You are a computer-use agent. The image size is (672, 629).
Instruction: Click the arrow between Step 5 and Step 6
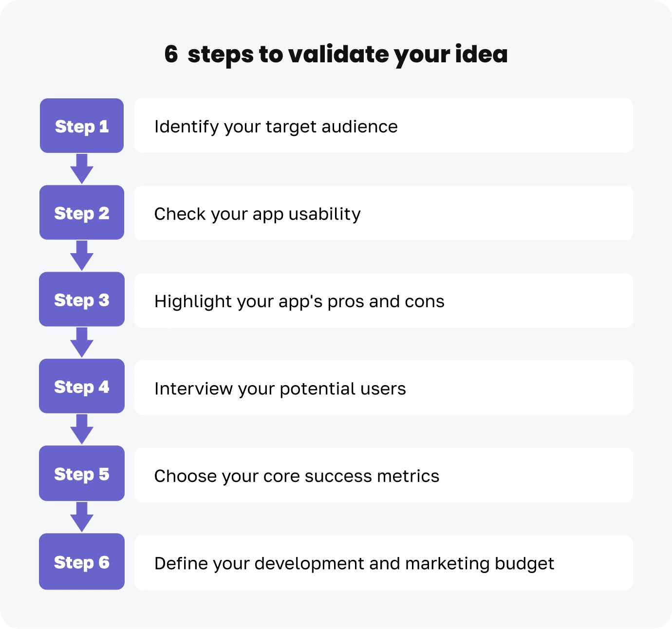point(82,517)
